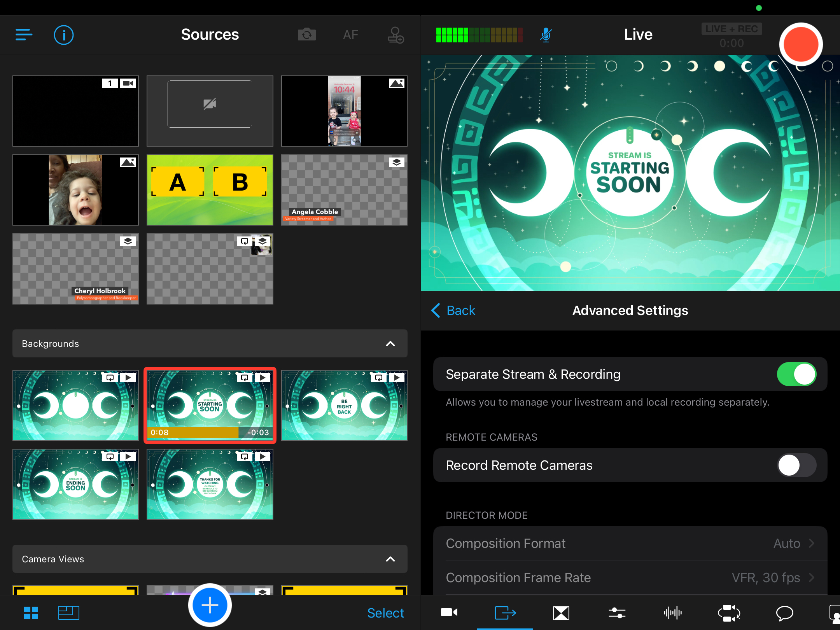This screenshot has height=630, width=840.
Task: Tap the blue add source plus button
Action: [210, 605]
